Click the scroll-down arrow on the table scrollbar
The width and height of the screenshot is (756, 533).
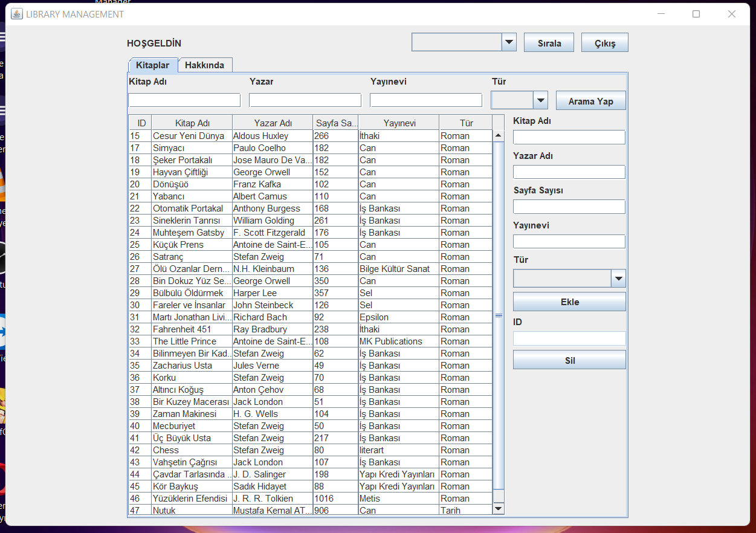(x=499, y=508)
